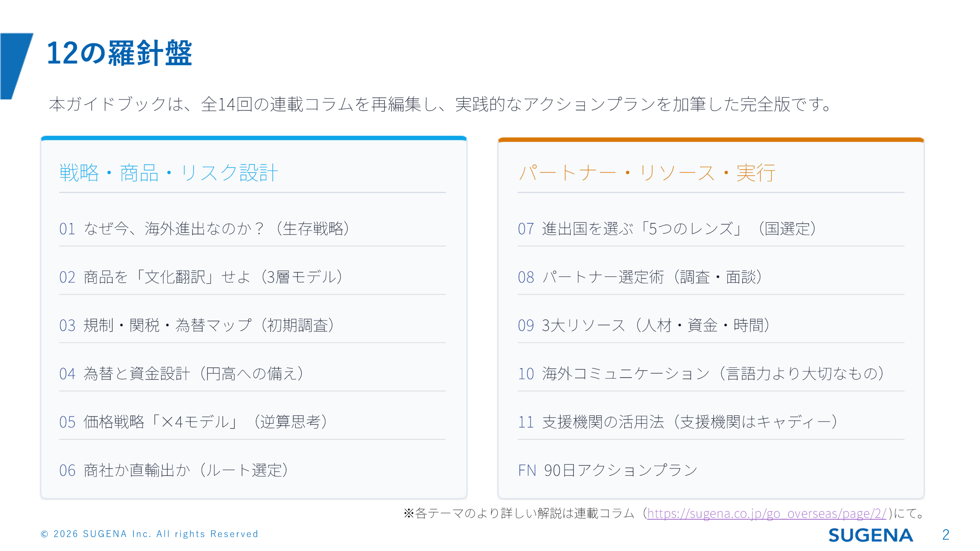Click item 11 支援機関の活用法
Screen dimensions: 980x551
(678, 422)
